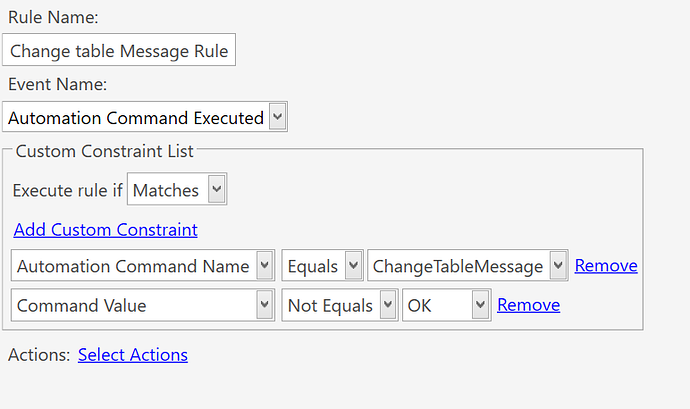This screenshot has width=690, height=409.
Task: Click inside the ChangeTableMessage value field
Action: pyautogui.click(x=457, y=266)
